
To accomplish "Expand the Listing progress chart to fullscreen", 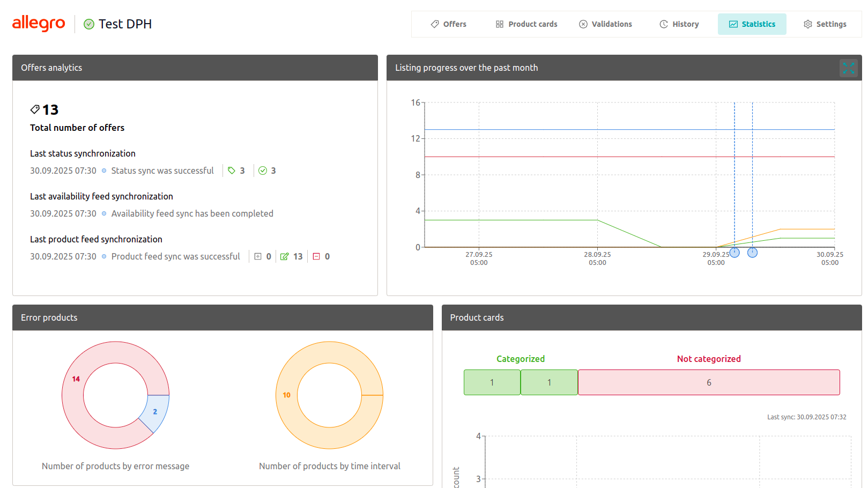I will [848, 68].
